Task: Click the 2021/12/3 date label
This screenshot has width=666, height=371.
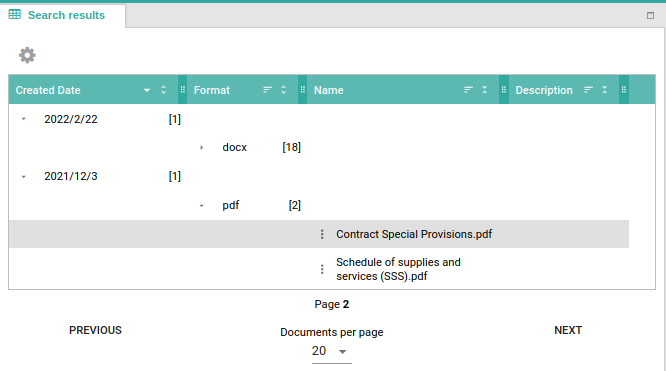Action: pos(71,176)
